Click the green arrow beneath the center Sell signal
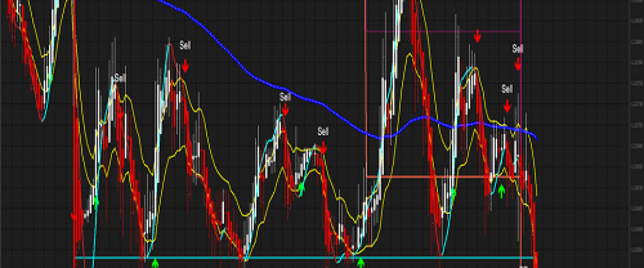644x268 pixels. [302, 187]
